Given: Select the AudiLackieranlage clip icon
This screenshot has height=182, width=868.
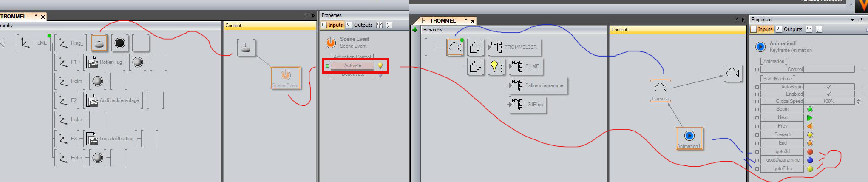Looking at the screenshot, I should (x=92, y=100).
